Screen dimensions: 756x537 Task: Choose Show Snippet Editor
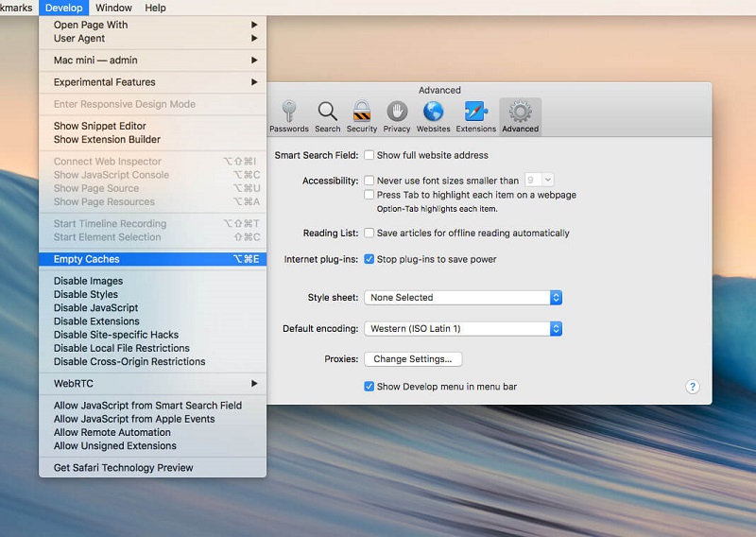coord(152,126)
